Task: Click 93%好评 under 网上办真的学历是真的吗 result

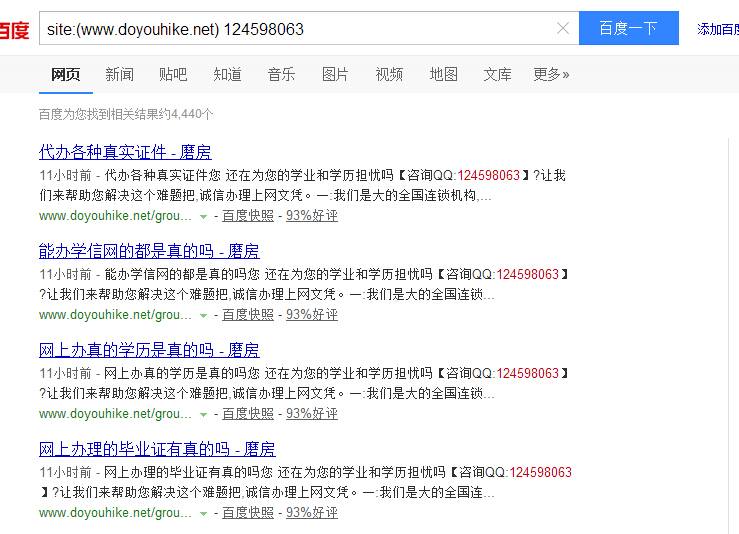Action: click(x=312, y=414)
